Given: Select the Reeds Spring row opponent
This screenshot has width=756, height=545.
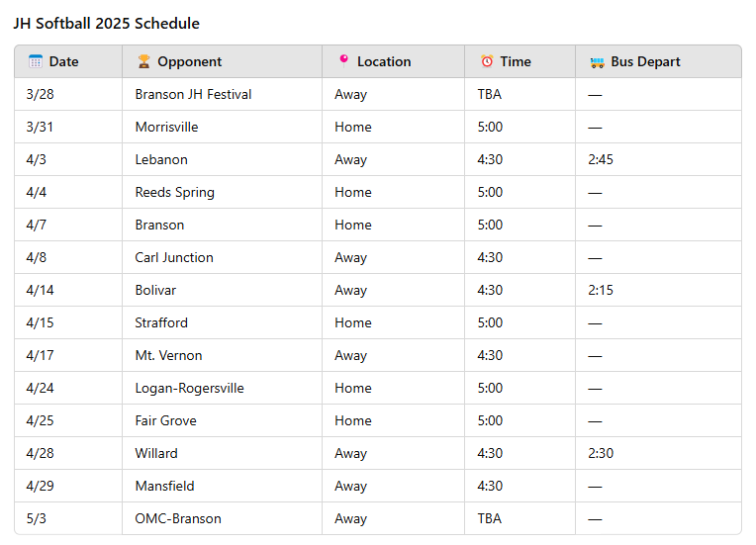Looking at the screenshot, I should coord(174,192).
